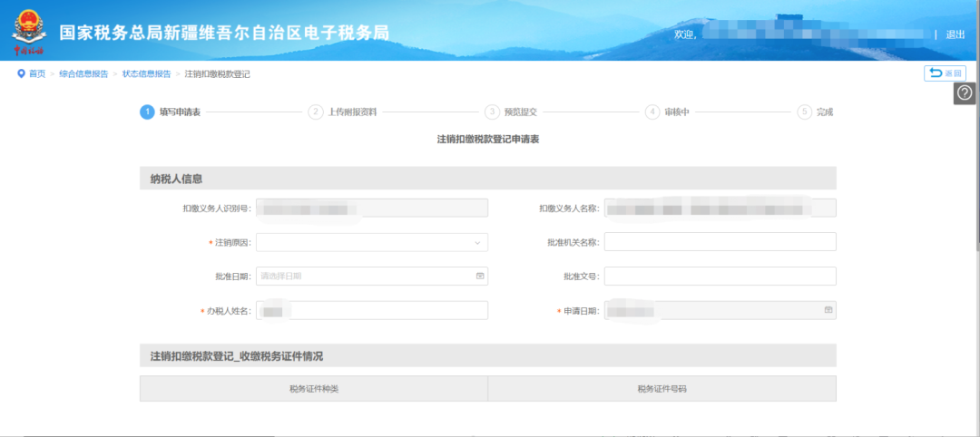Image resolution: width=980 pixels, height=437 pixels.
Task: Click step 5 circle 完成
Action: [804, 112]
